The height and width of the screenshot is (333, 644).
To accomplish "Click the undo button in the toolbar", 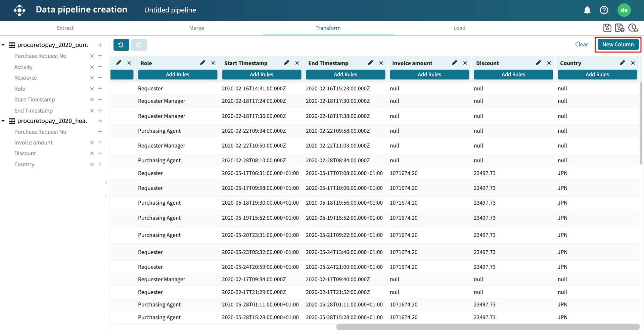I will (x=121, y=45).
